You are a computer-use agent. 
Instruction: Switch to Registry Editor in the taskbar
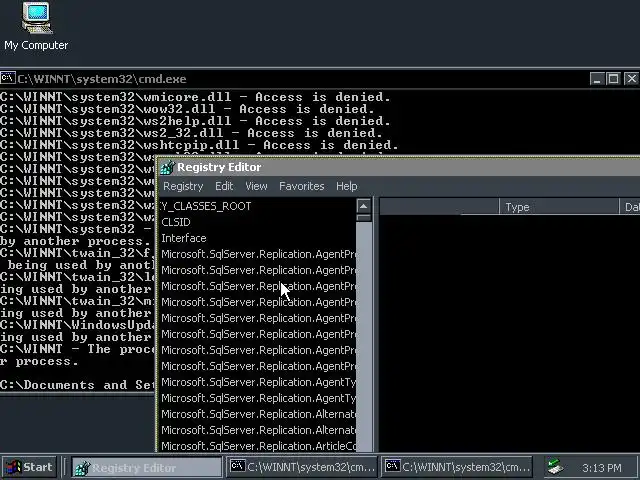click(x=147, y=467)
